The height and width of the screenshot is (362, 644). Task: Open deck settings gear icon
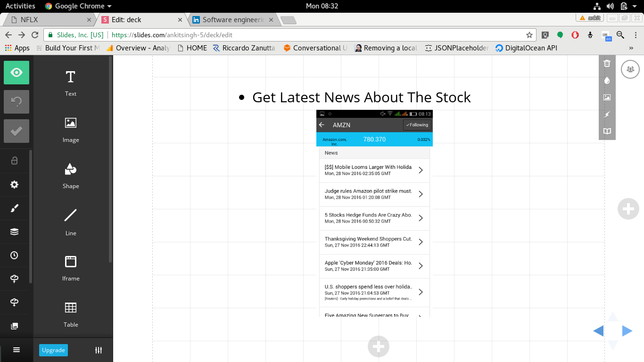(15, 184)
